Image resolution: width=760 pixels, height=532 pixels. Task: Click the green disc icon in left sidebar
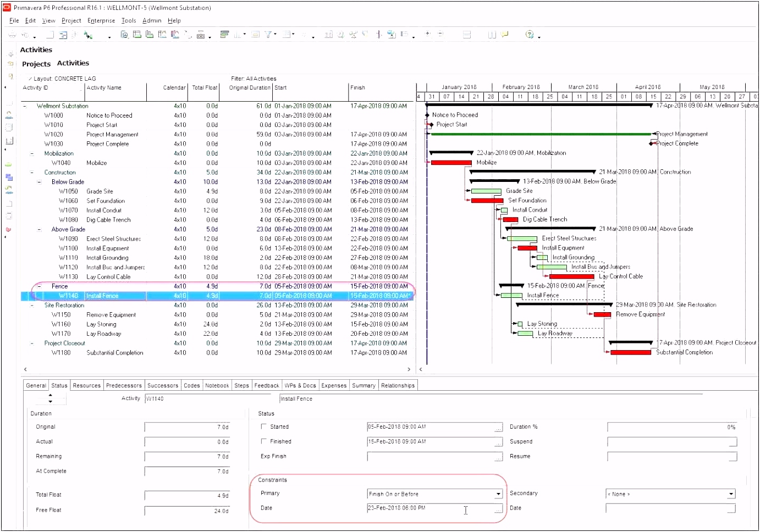[x=9, y=164]
